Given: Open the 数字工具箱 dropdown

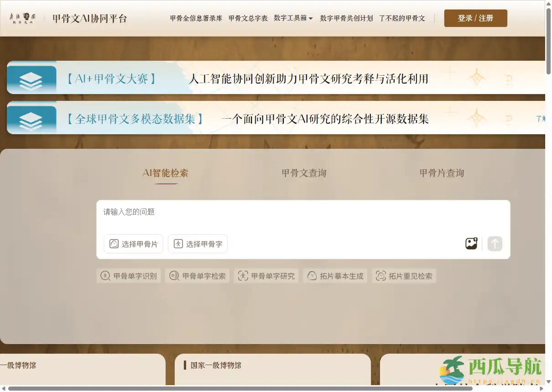Looking at the screenshot, I should [293, 18].
